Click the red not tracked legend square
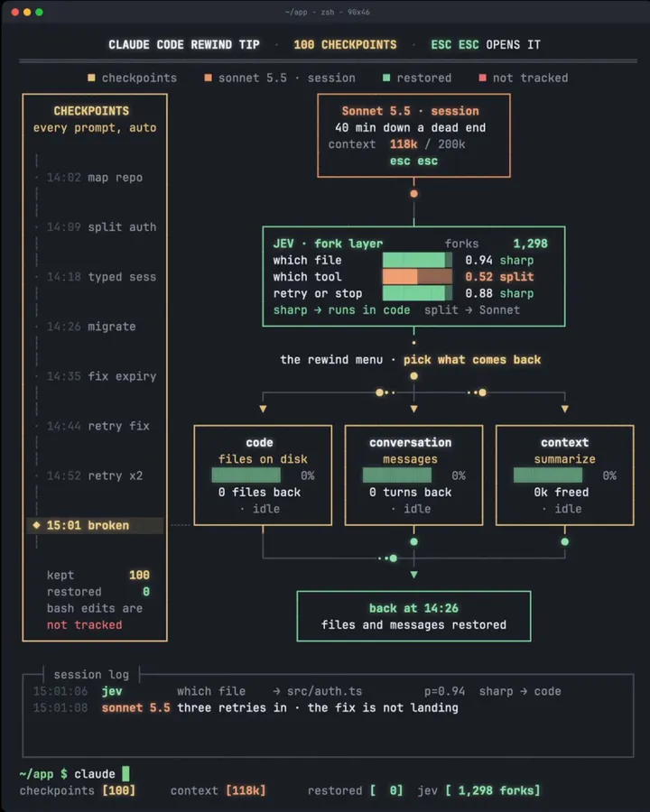Screen dimensions: 650x812 pyautogui.click(x=483, y=78)
